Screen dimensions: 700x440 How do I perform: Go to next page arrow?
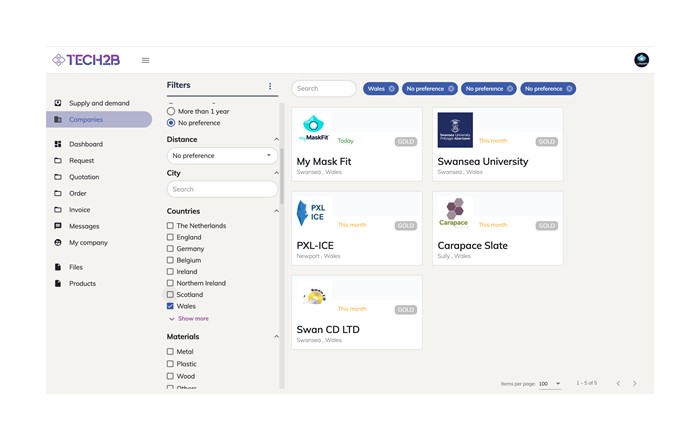click(634, 383)
